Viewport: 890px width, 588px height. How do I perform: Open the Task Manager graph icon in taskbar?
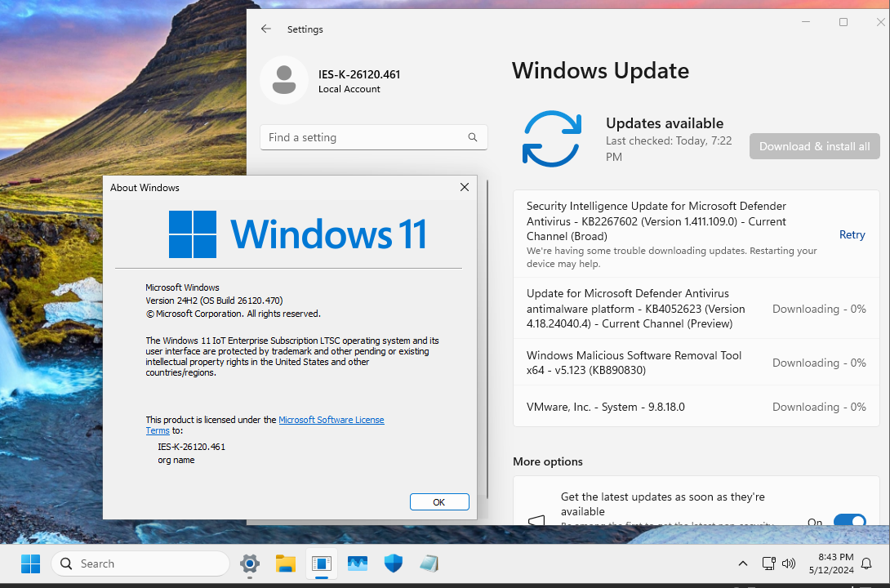tap(358, 563)
